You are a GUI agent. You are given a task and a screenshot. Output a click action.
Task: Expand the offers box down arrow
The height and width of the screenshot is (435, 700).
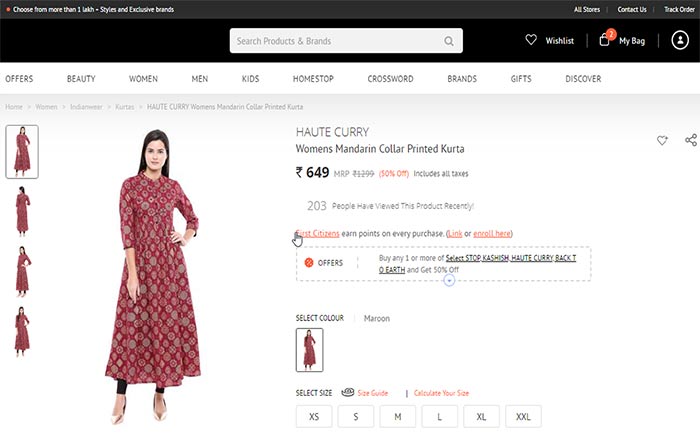coord(449,280)
